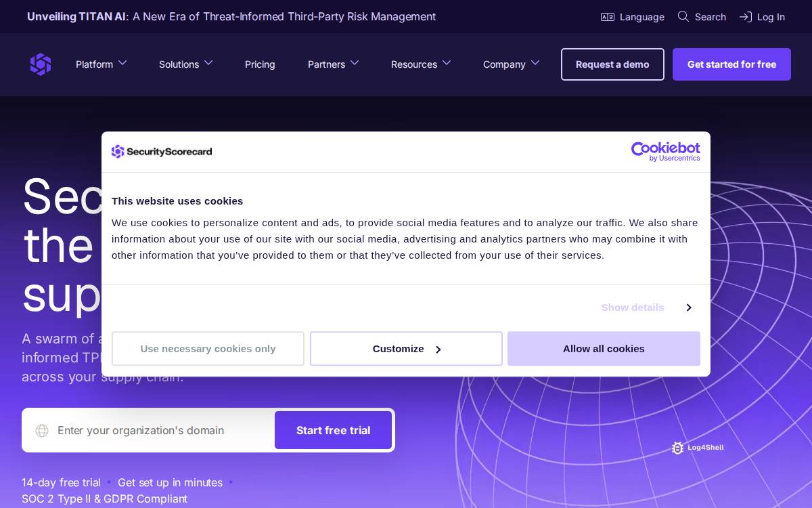The image size is (812, 508).
Task: Click the language icon in top bar
Action: [607, 17]
